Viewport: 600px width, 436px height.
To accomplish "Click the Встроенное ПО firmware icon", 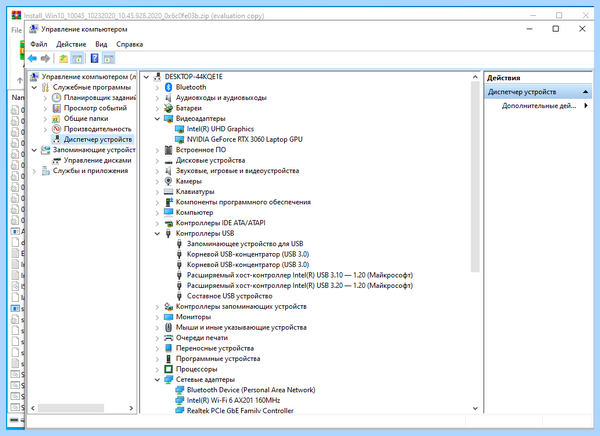I will pos(168,150).
